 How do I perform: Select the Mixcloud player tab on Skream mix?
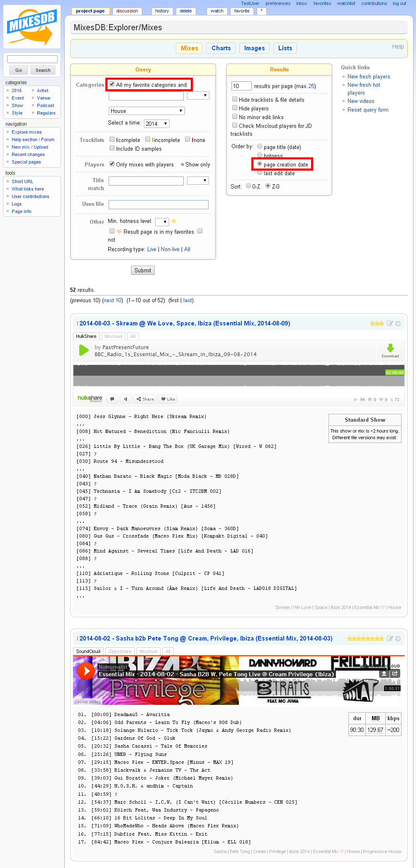coord(113,336)
